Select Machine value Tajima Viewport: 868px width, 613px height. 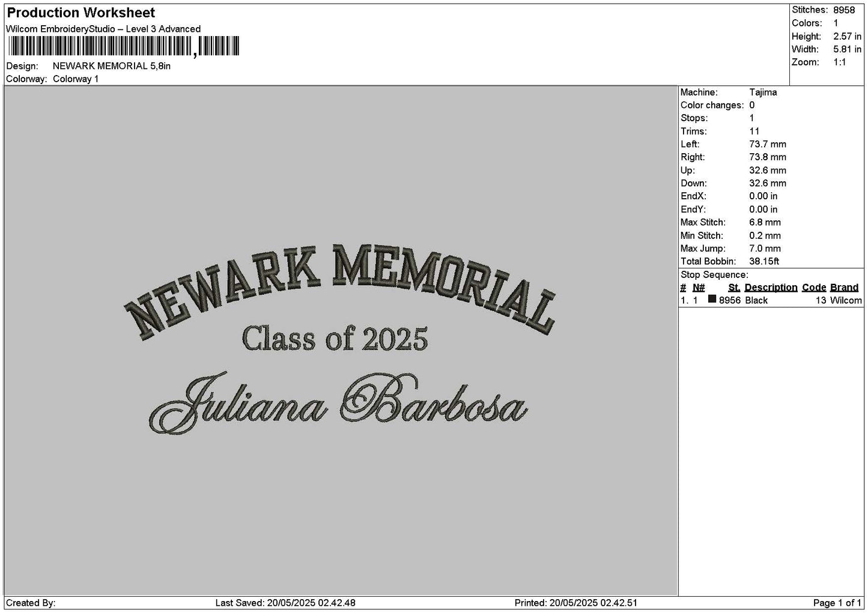pyautogui.click(x=763, y=92)
